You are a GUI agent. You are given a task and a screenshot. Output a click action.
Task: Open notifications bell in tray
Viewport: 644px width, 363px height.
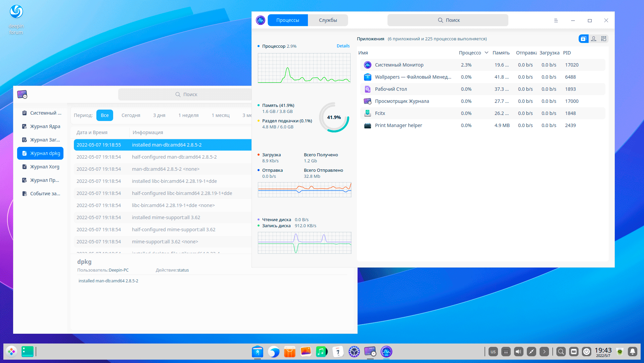[x=632, y=352]
